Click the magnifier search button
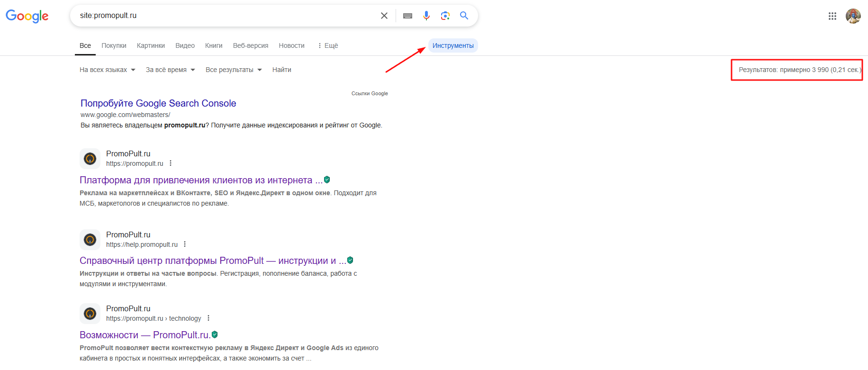The width and height of the screenshot is (868, 370). [x=464, y=16]
